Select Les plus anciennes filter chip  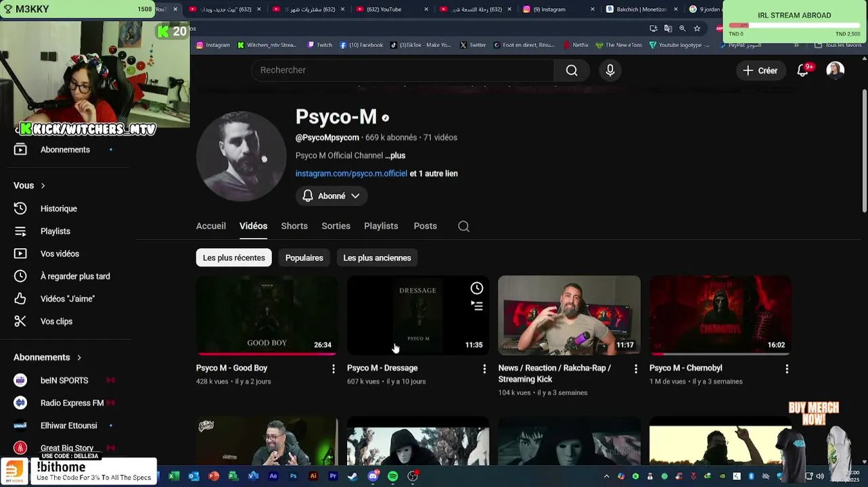pyautogui.click(x=377, y=258)
